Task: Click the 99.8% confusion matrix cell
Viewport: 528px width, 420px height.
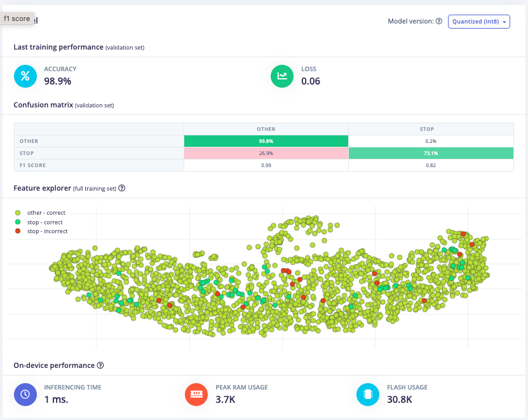Action: [266, 141]
